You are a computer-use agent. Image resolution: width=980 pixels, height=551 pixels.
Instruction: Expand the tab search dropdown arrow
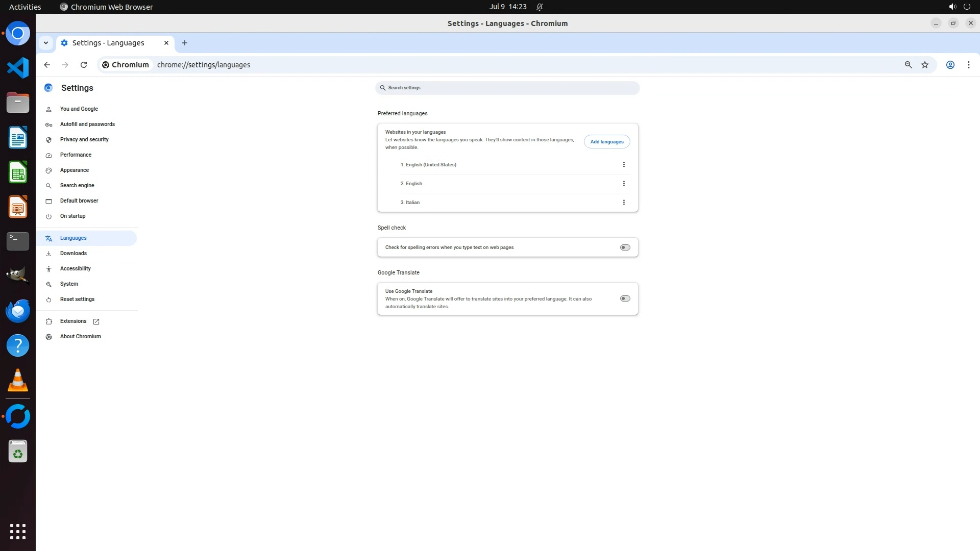pos(46,43)
